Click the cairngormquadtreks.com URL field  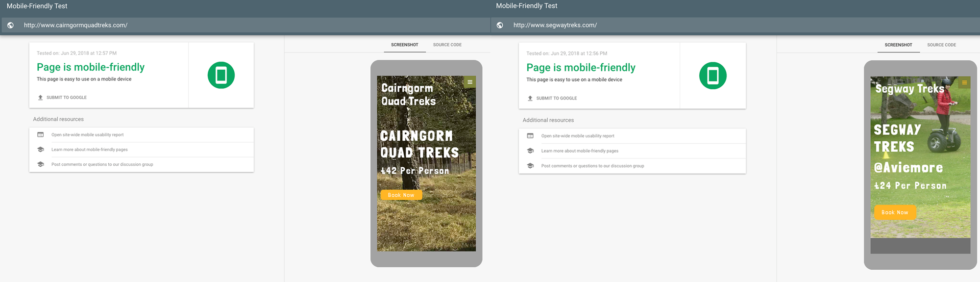point(245,25)
